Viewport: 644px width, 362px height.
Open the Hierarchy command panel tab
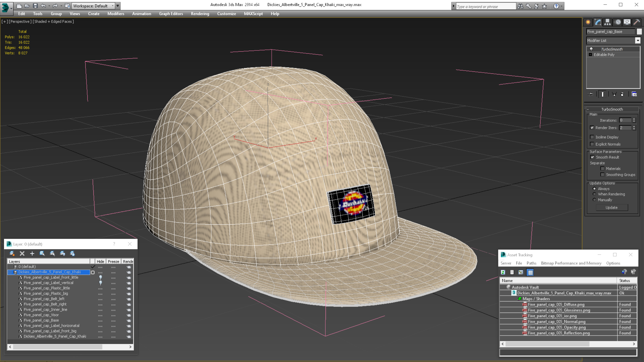pos(608,22)
